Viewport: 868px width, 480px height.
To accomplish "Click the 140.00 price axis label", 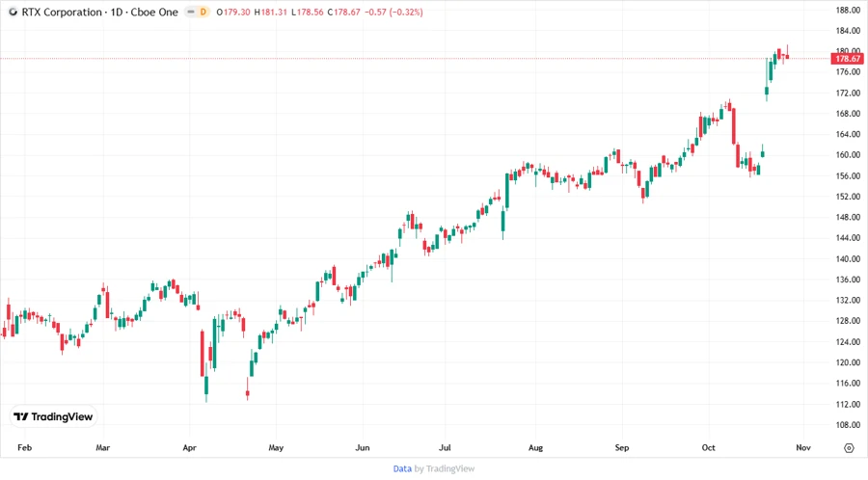I will 848,259.
